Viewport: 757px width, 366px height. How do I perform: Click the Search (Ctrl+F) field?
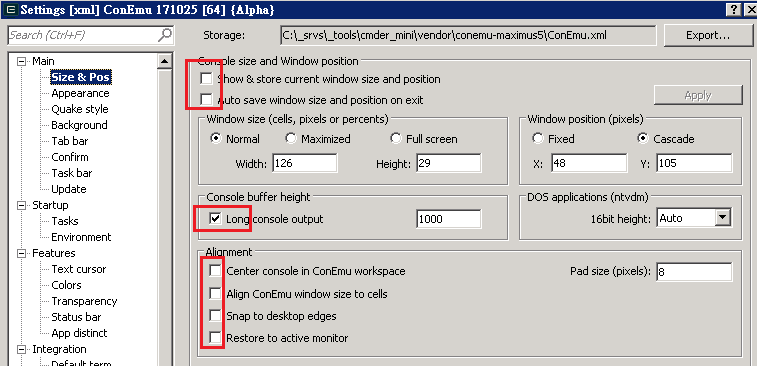point(90,35)
